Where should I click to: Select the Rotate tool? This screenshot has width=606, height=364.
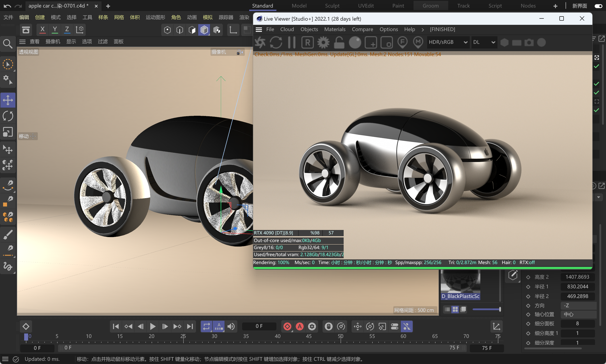(x=8, y=116)
